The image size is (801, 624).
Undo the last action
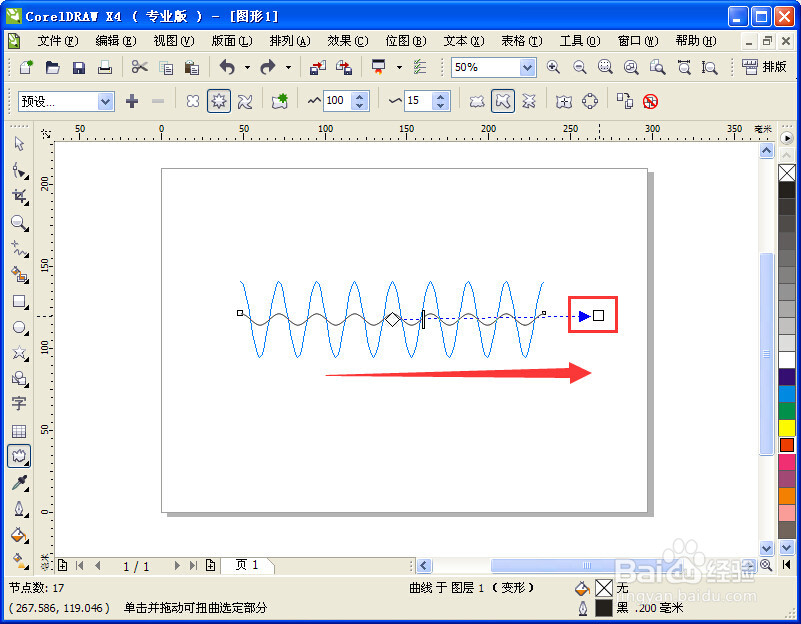click(x=227, y=67)
